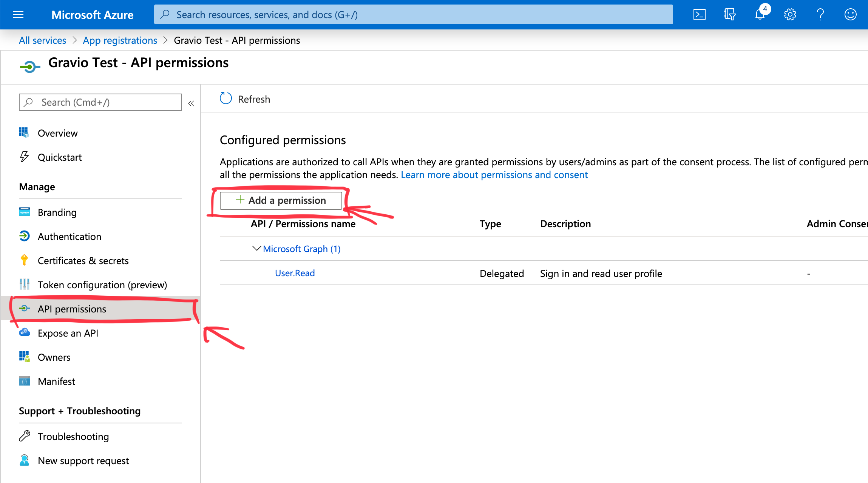Click the Certificates & secrets key icon
The height and width of the screenshot is (483, 868).
tap(24, 260)
